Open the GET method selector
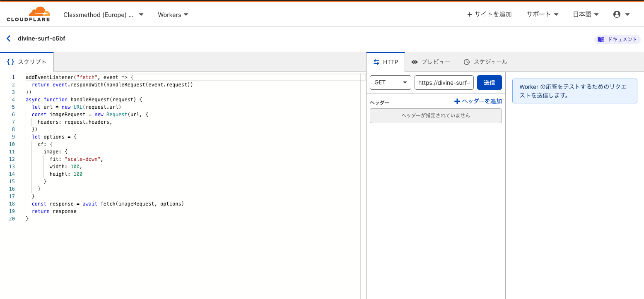This screenshot has width=644, height=299. click(x=390, y=82)
